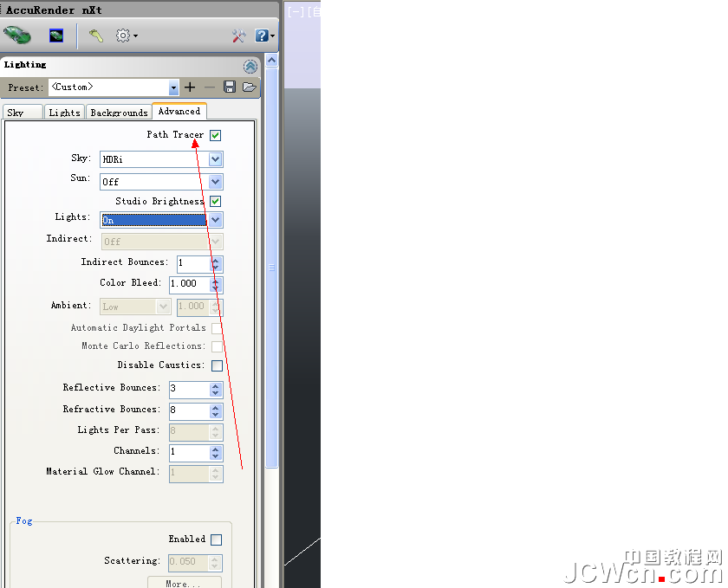Enable the Disable Caustics checkbox

coord(217,365)
